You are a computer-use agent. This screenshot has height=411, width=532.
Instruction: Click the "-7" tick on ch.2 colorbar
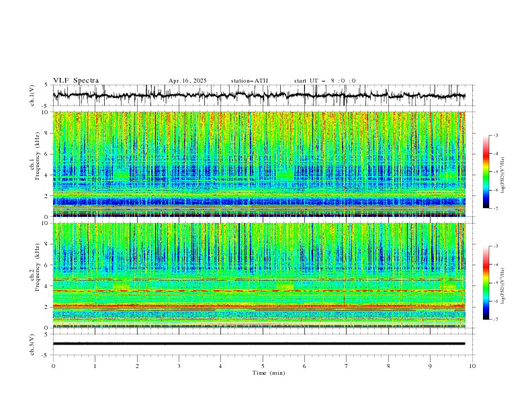(496, 320)
